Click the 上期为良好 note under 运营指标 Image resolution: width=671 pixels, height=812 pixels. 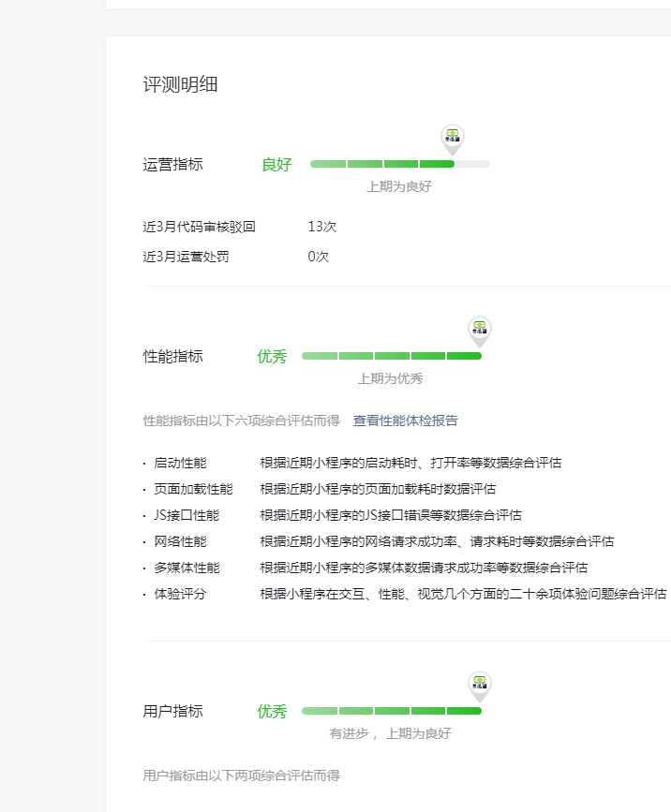pyautogui.click(x=399, y=186)
